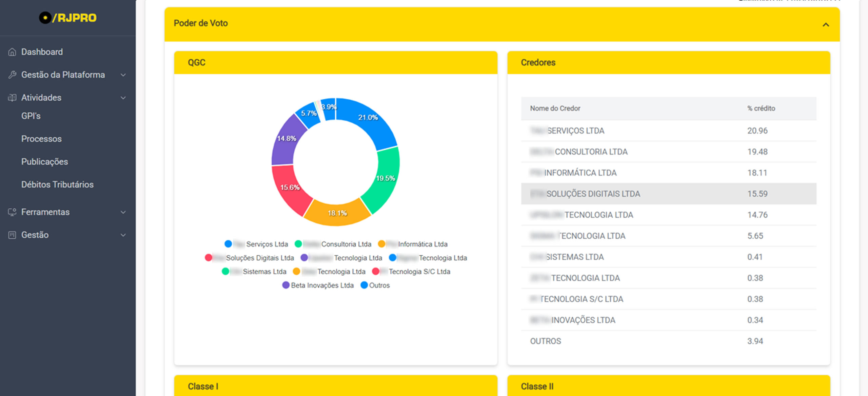Toggle the Outros legend dot

(x=364, y=285)
